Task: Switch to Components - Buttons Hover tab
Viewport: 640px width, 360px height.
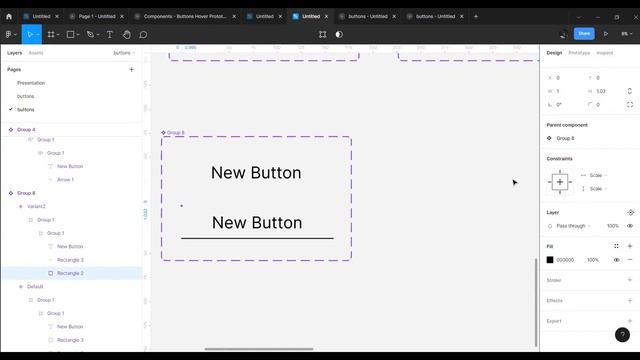Action: [185, 16]
